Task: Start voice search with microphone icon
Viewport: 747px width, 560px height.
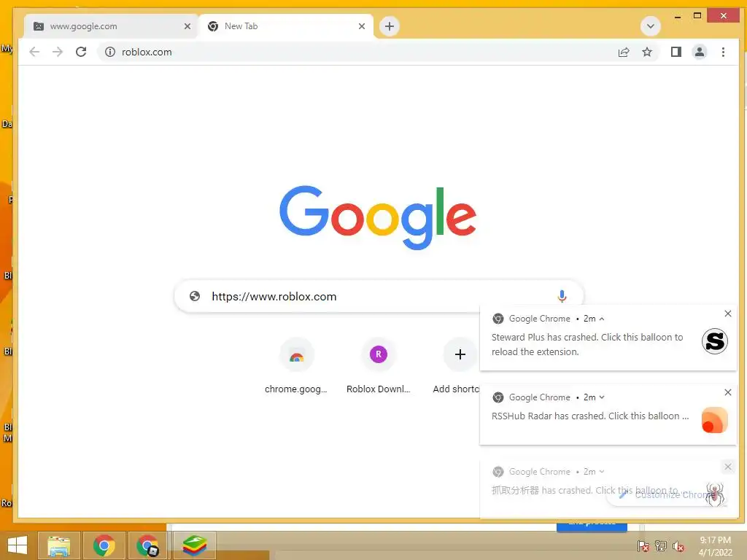Action: pyautogui.click(x=562, y=296)
